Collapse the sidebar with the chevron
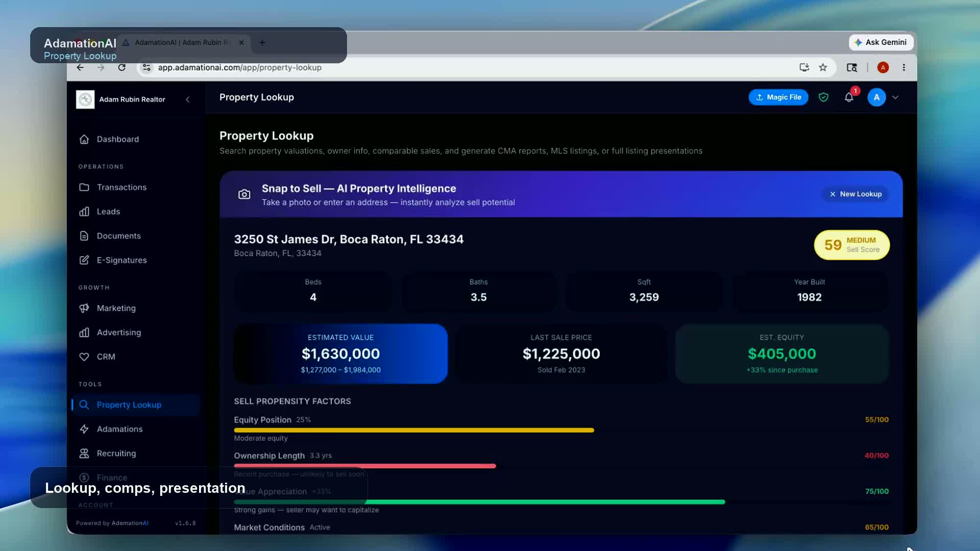The width and height of the screenshot is (980, 551). click(x=188, y=99)
